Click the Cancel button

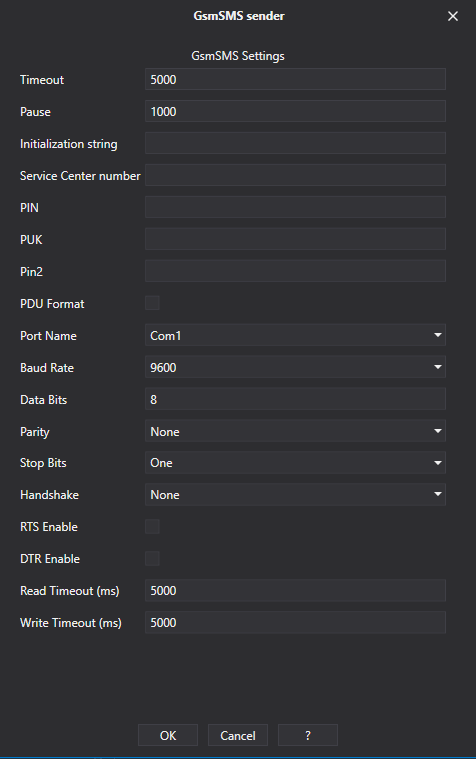point(238,735)
